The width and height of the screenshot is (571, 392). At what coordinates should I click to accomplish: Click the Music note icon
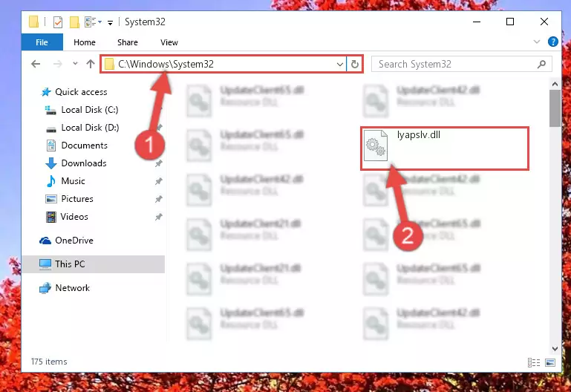click(51, 181)
